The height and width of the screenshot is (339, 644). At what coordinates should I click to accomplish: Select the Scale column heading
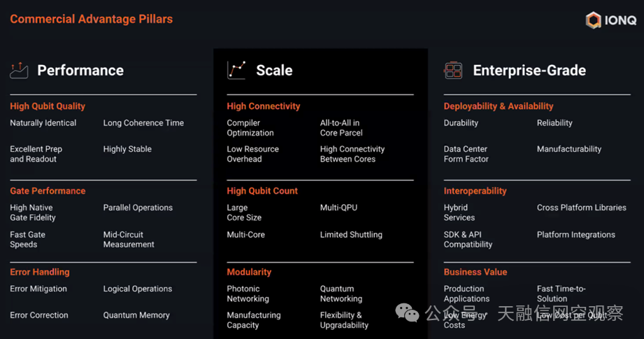click(274, 70)
